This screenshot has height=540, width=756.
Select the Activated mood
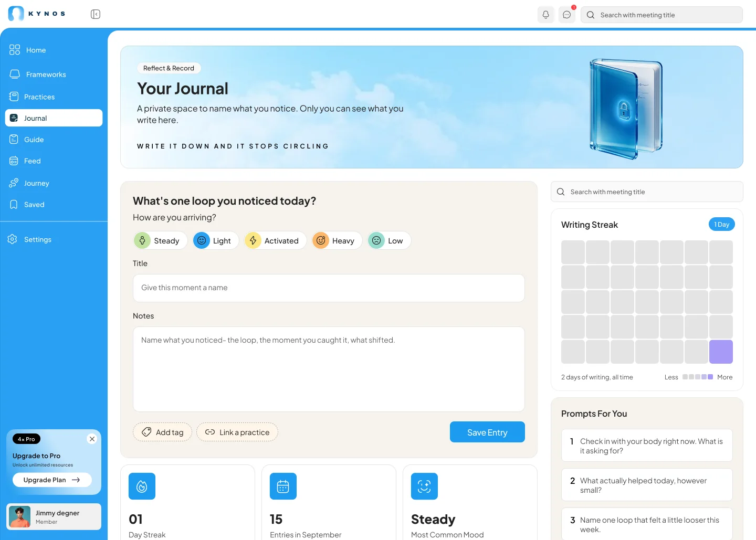click(x=275, y=240)
